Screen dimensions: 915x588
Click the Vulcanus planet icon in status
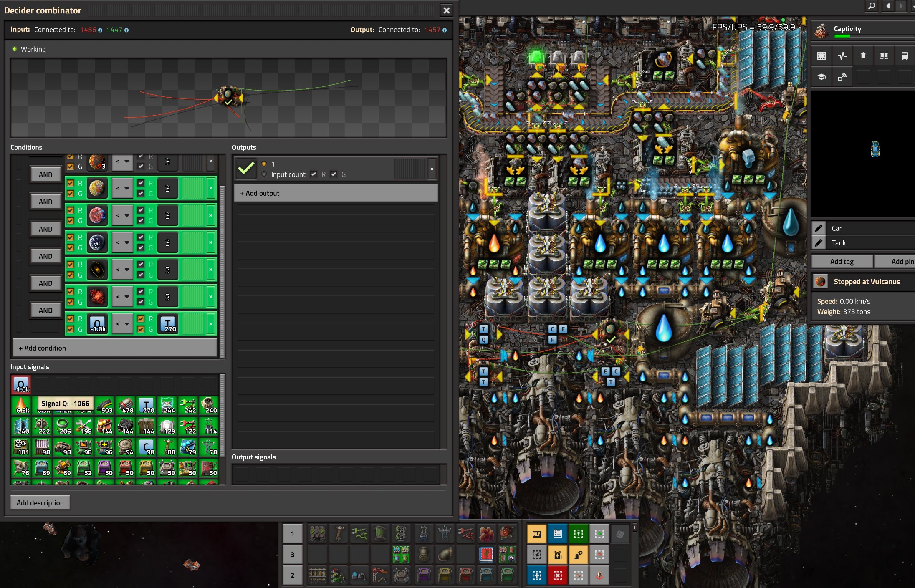[x=821, y=282]
